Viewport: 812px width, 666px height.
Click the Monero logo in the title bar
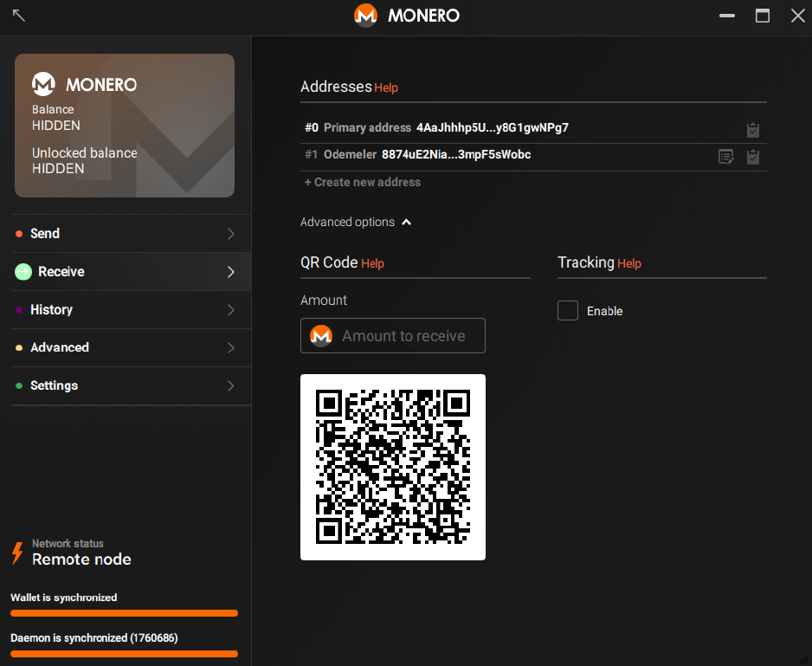tap(365, 15)
